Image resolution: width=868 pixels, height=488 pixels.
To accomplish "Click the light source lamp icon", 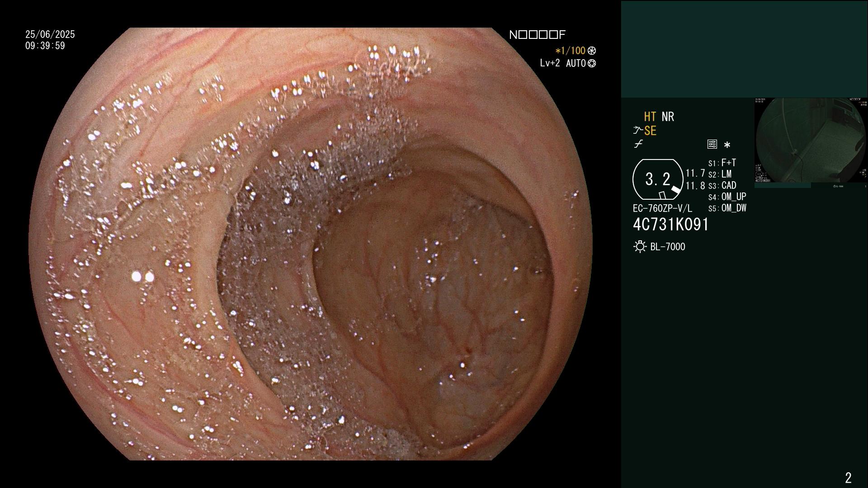I will 640,247.
